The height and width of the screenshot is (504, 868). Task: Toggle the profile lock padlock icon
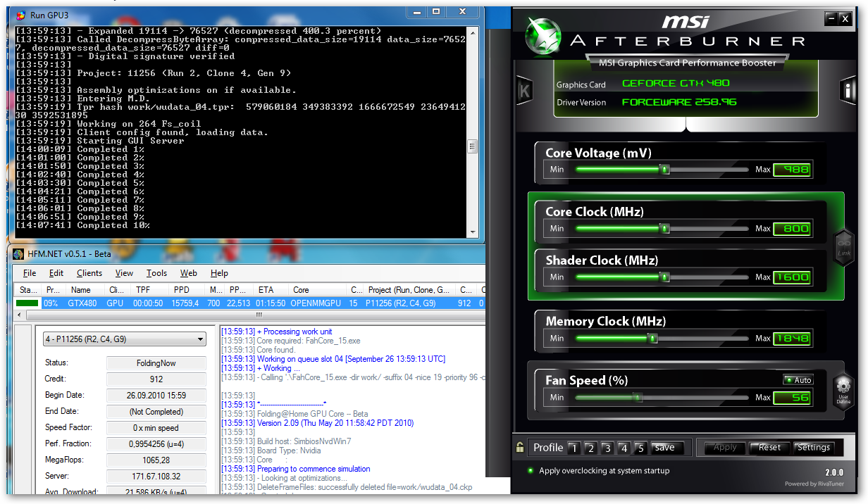point(520,447)
